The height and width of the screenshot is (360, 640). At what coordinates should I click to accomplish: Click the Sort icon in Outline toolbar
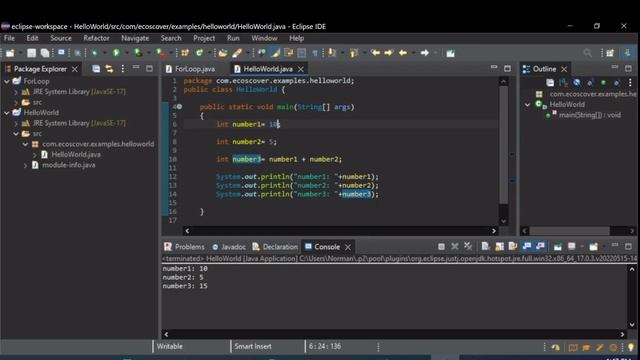(563, 82)
